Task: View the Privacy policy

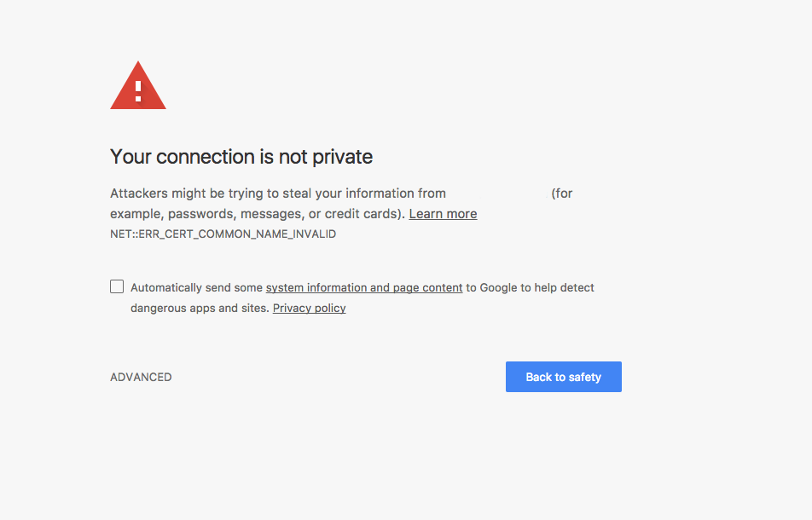Action: pos(309,309)
